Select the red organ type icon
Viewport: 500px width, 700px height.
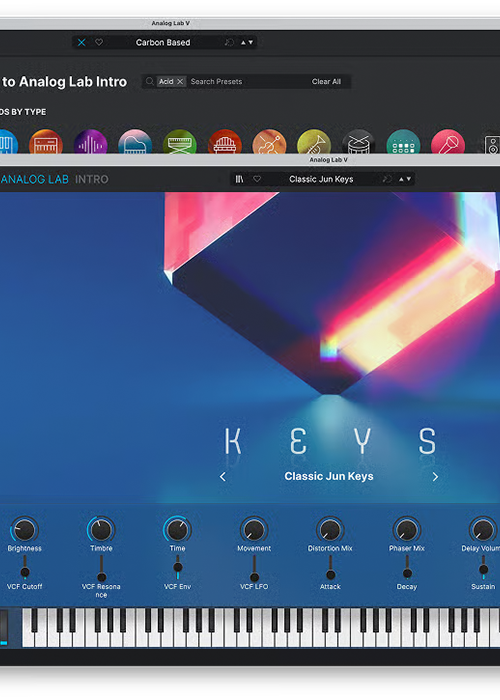[225, 142]
